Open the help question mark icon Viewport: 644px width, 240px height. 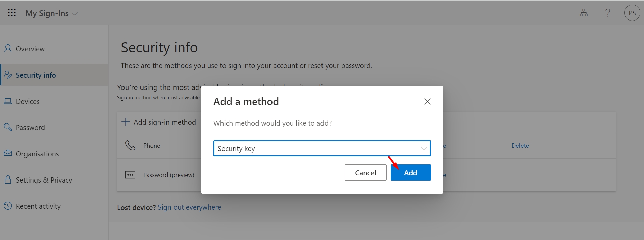click(x=608, y=13)
